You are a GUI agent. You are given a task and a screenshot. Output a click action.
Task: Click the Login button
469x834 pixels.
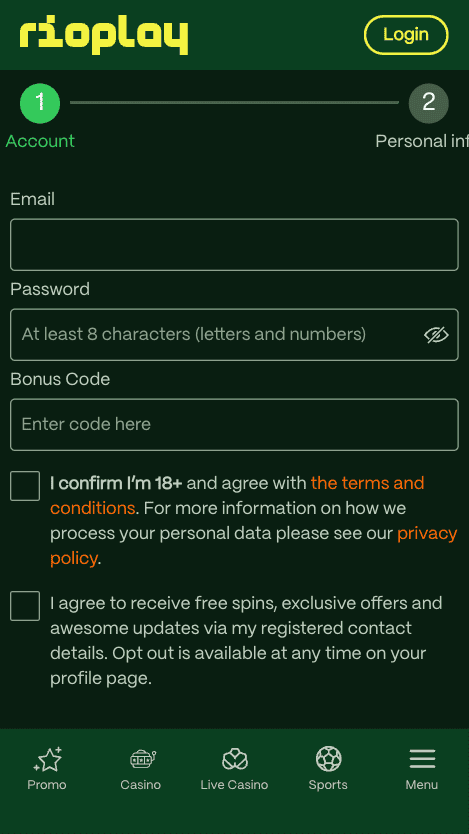(406, 35)
